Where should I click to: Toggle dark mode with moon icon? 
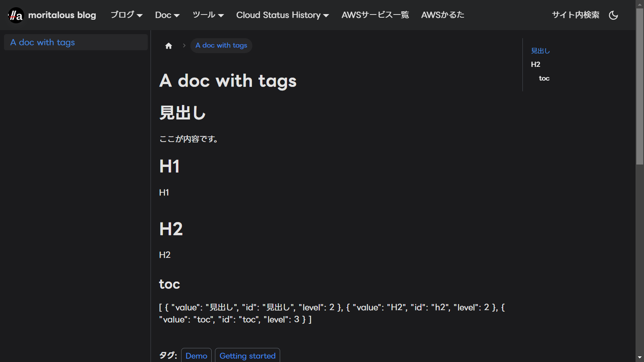(613, 15)
